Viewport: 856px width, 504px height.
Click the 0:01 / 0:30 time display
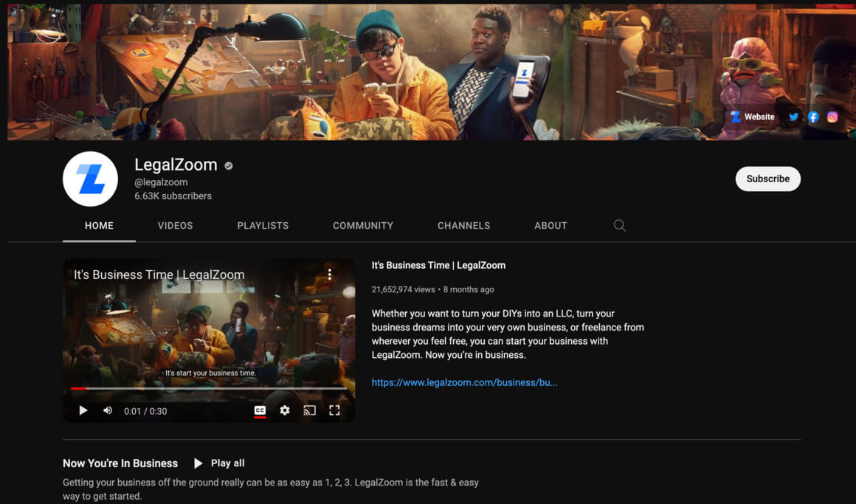(x=145, y=411)
